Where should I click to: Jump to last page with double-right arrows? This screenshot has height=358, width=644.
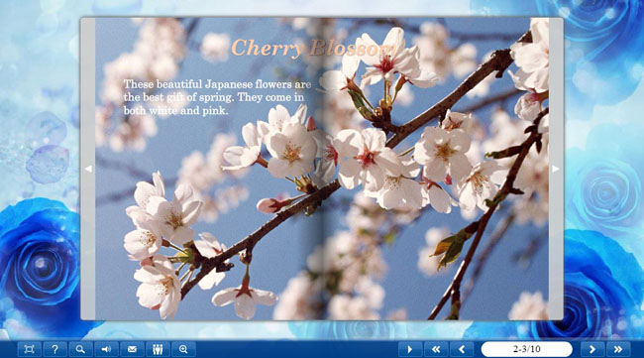[x=618, y=349]
